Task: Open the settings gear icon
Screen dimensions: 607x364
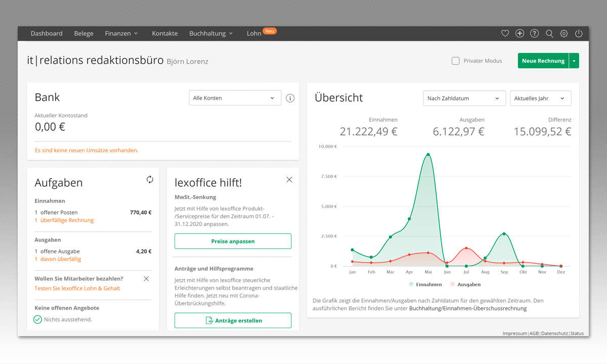Action: tap(564, 33)
